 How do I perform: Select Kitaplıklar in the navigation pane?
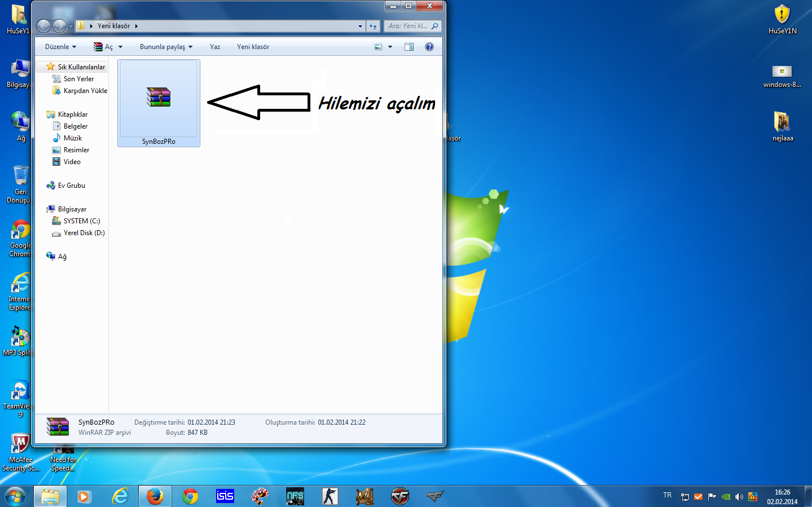coord(67,114)
